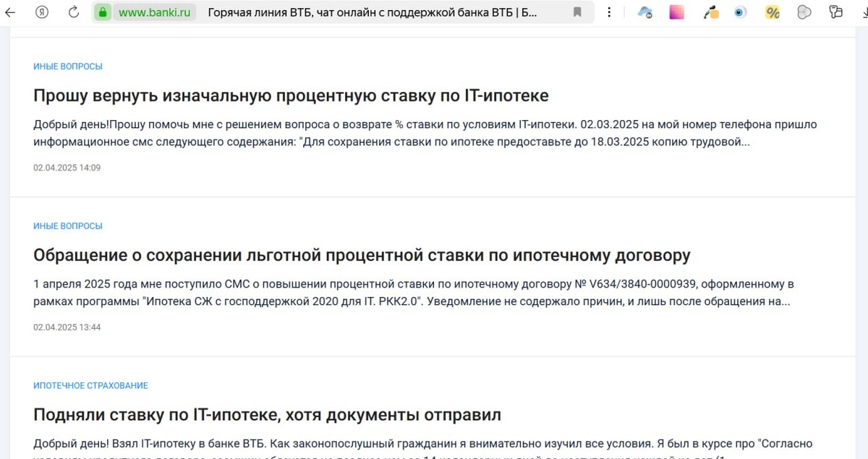Open the cloud extension icon
Viewport: 868px width, 459px height.
tap(645, 12)
